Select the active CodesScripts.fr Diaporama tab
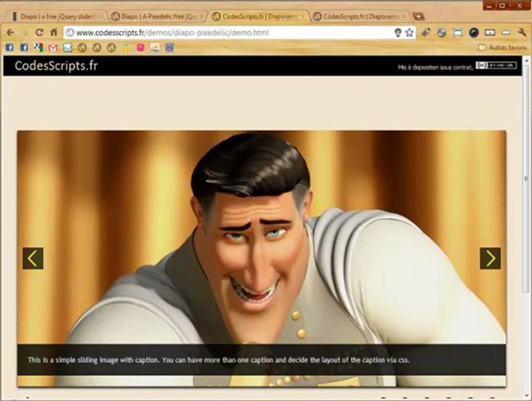This screenshot has height=401, width=532. (x=259, y=16)
